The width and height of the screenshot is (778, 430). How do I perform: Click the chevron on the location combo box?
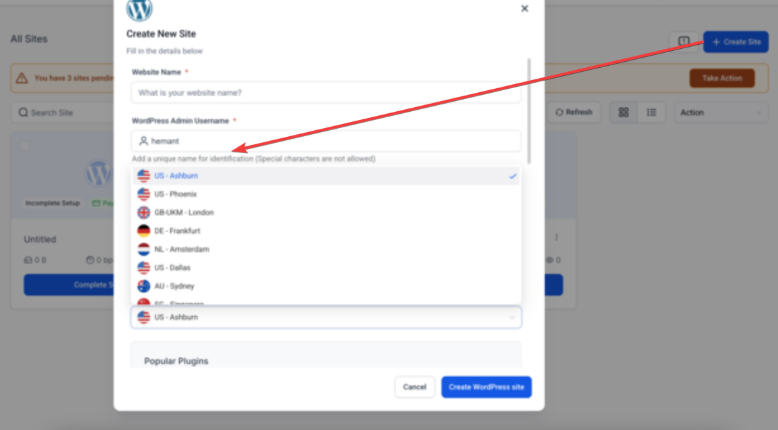(512, 317)
